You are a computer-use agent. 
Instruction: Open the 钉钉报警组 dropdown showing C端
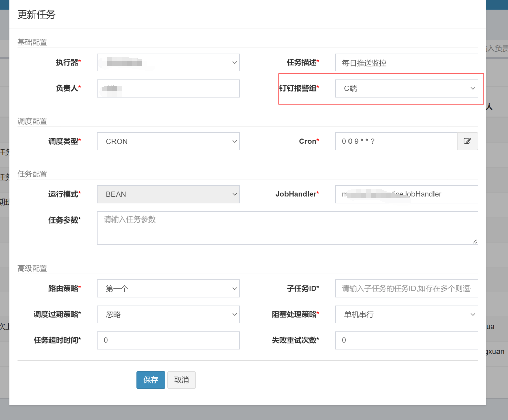(x=406, y=88)
